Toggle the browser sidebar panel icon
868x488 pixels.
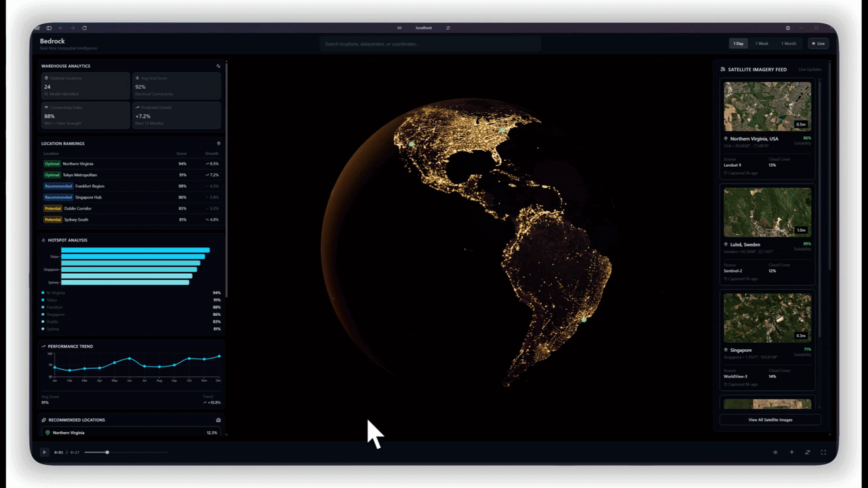pos(49,28)
